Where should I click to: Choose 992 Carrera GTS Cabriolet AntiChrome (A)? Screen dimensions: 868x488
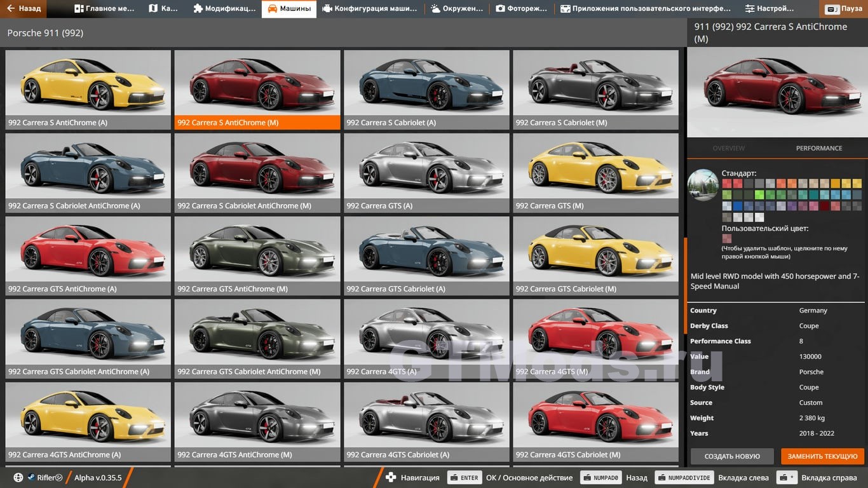pyautogui.click(x=88, y=339)
